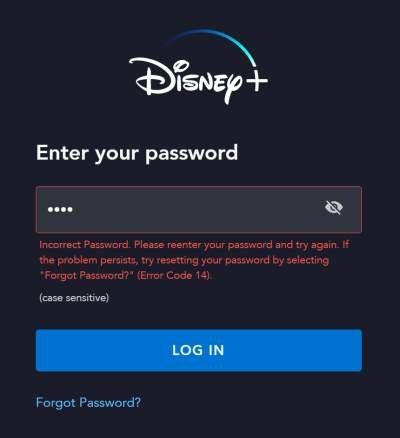Click the masked password dots

tap(60, 210)
